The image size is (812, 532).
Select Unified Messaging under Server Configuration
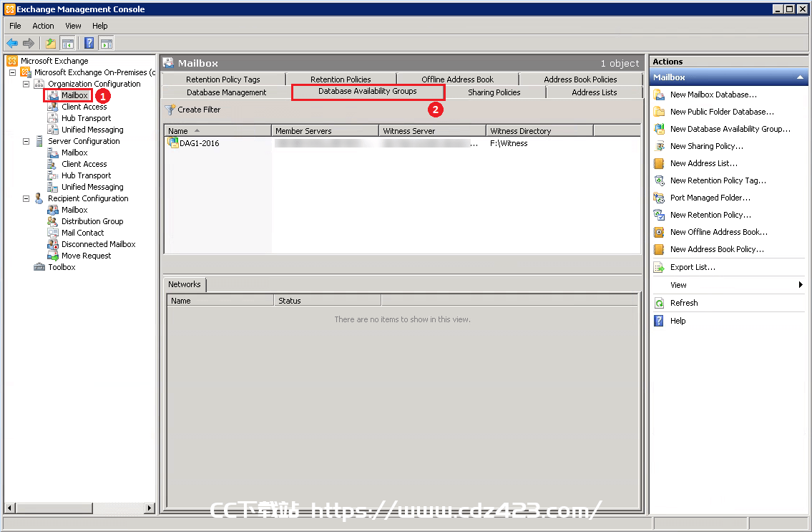[x=92, y=187]
